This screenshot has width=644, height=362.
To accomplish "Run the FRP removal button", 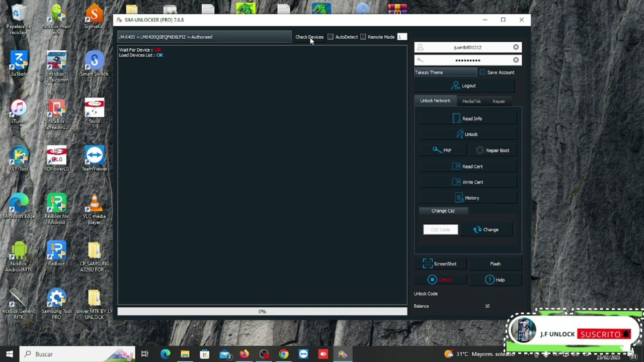I will (442, 150).
